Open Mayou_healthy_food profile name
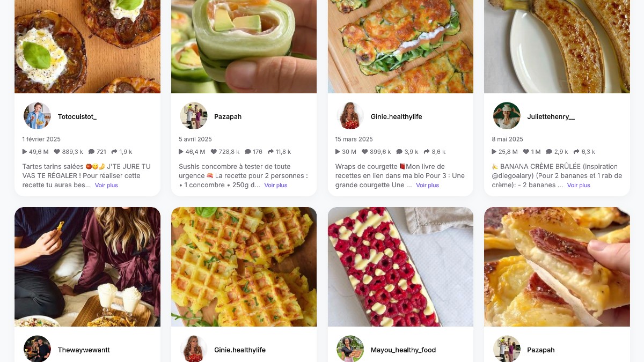Screen dimensions: 644x362 pyautogui.click(x=403, y=350)
